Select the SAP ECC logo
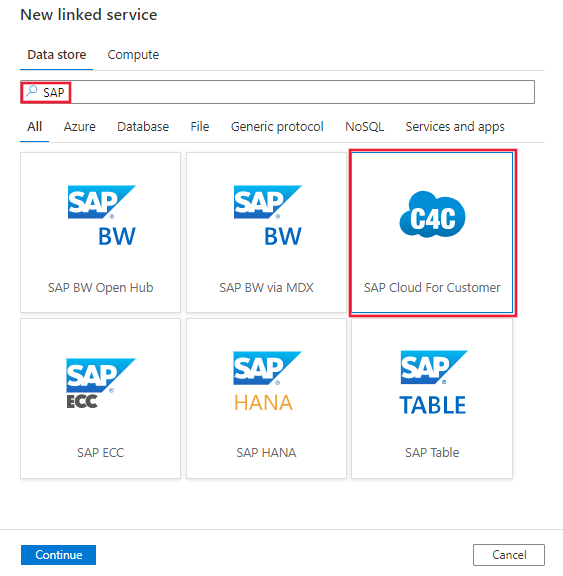 pyautogui.click(x=101, y=383)
